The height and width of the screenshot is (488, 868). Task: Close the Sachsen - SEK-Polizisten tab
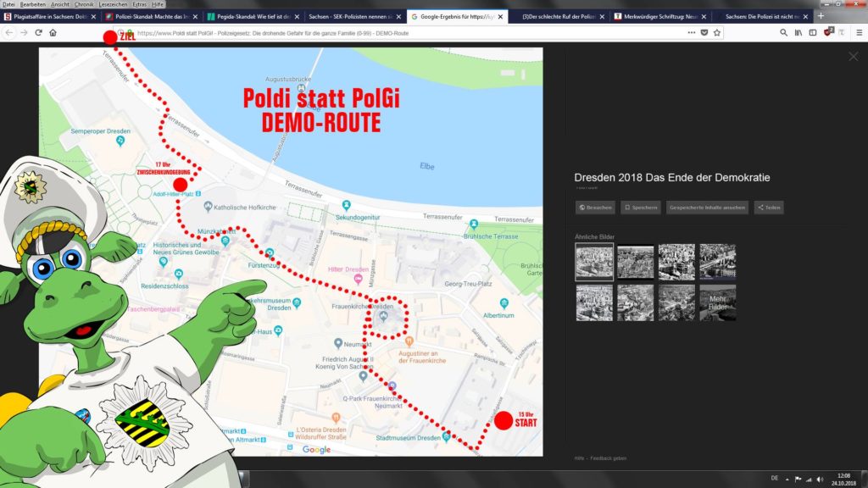tap(398, 17)
